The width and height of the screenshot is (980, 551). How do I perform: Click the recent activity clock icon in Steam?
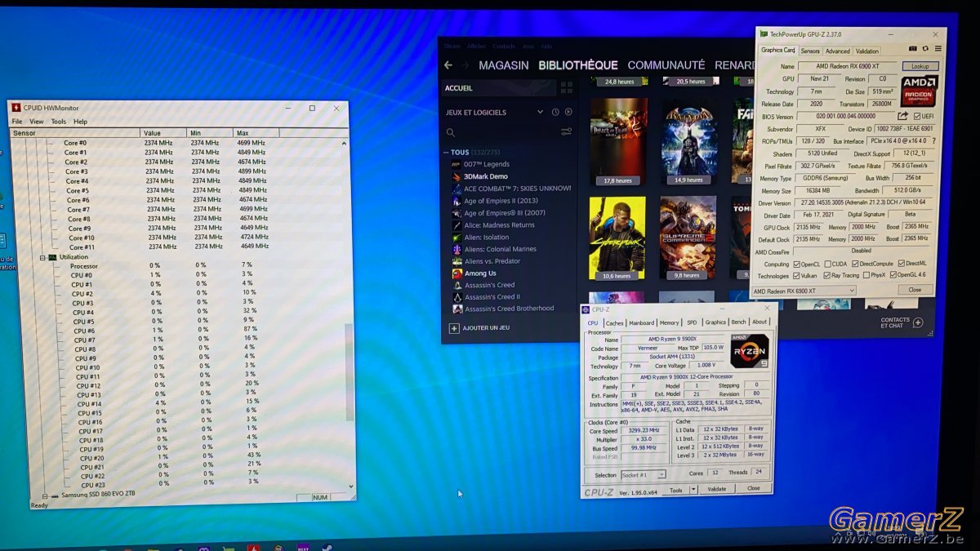[555, 112]
